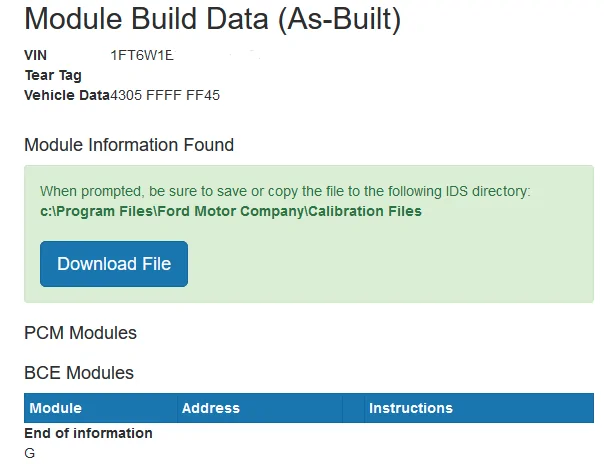Select the vehicle data code 4305 FFFF FF45
Image resolution: width=604 pixels, height=464 pixels.
click(x=165, y=95)
